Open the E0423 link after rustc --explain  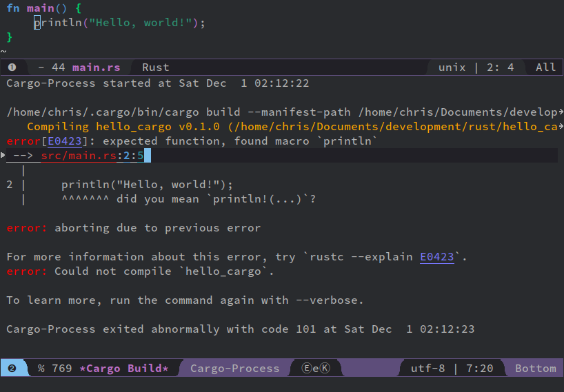click(437, 257)
